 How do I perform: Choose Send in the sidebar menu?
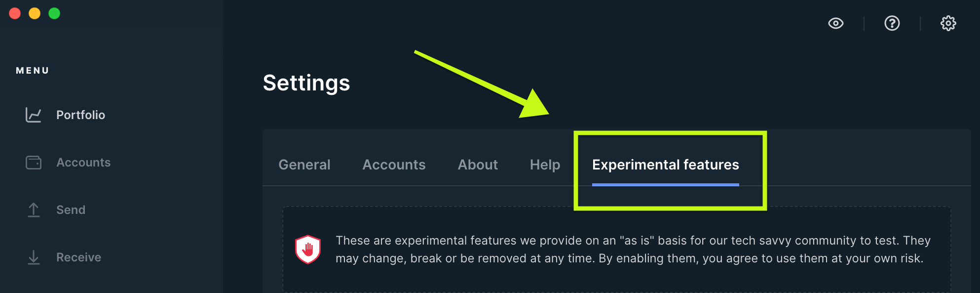71,210
